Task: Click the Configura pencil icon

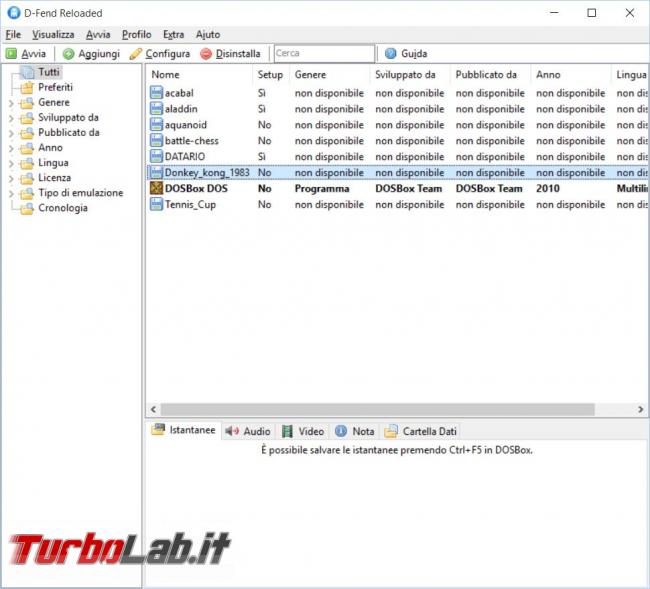Action: point(136,54)
